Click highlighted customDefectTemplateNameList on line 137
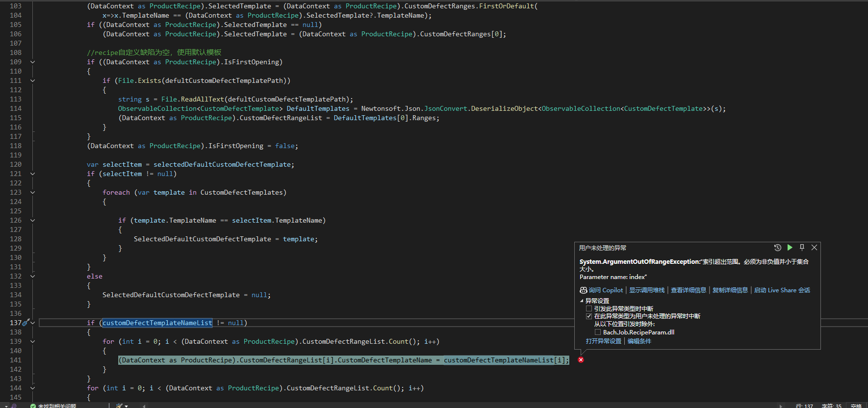Viewport: 868px width, 408px height. (157, 323)
